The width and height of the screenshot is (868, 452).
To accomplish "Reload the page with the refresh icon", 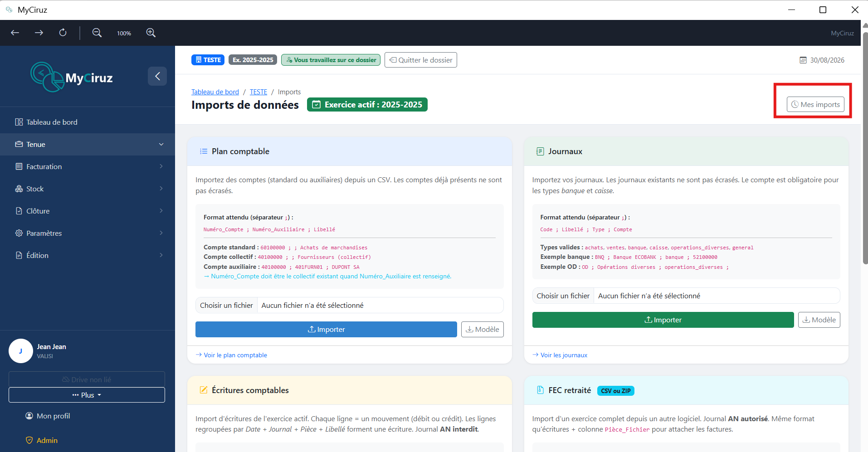I will point(63,33).
